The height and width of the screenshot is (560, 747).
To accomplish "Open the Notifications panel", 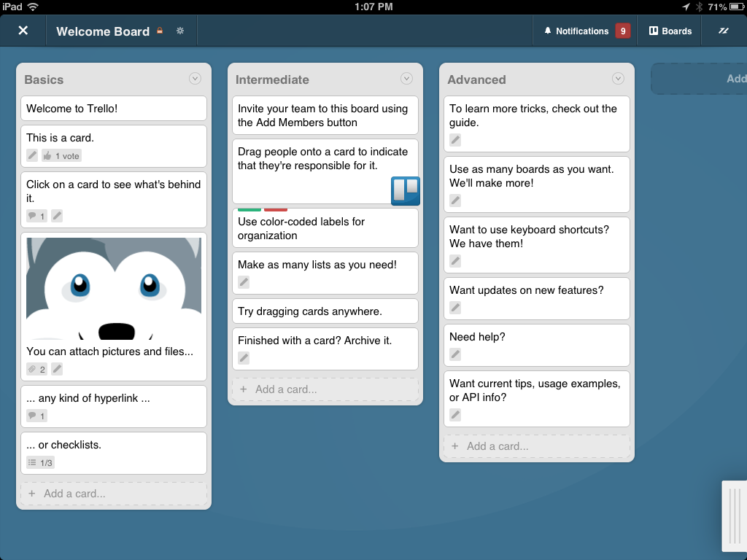I will click(576, 31).
